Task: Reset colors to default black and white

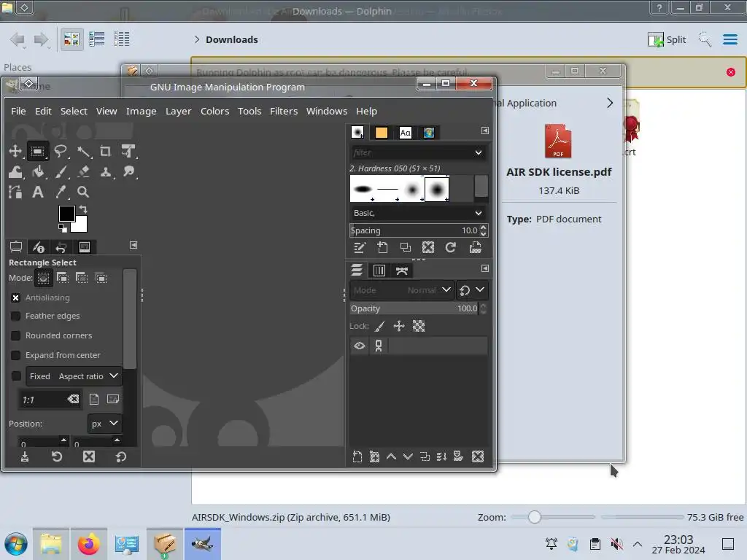Action: click(x=63, y=228)
